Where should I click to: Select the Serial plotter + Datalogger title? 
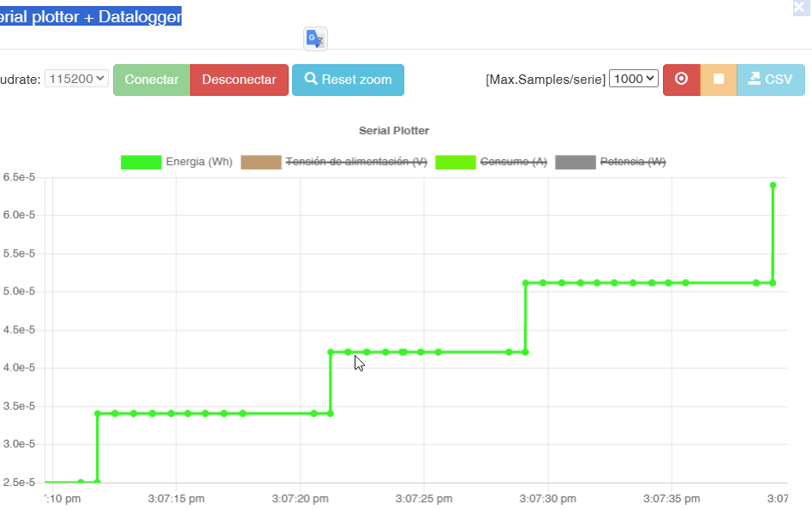90,15
